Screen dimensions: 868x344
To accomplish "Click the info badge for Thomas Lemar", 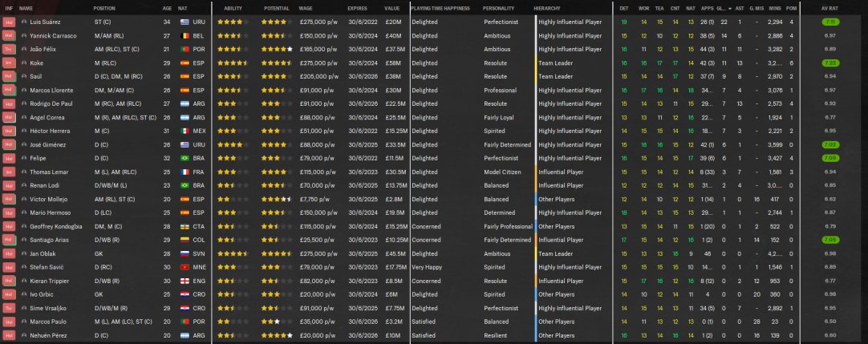I will point(9,172).
